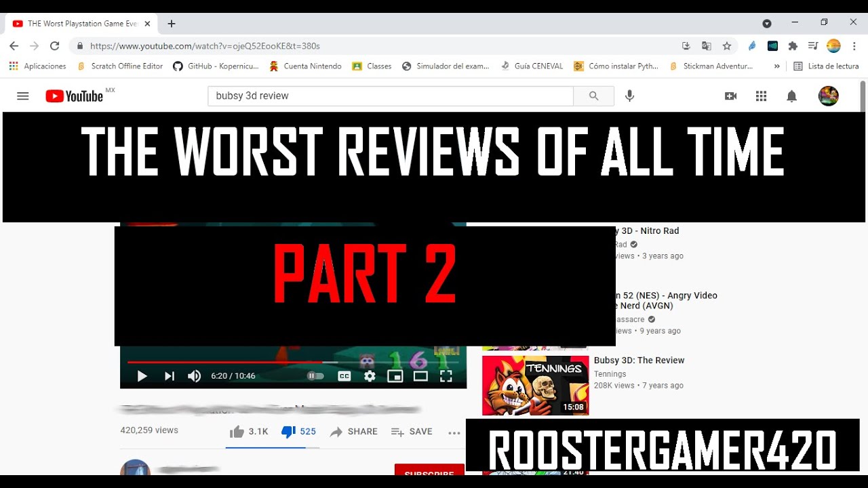
Task: Reload the page
Action: tap(55, 46)
